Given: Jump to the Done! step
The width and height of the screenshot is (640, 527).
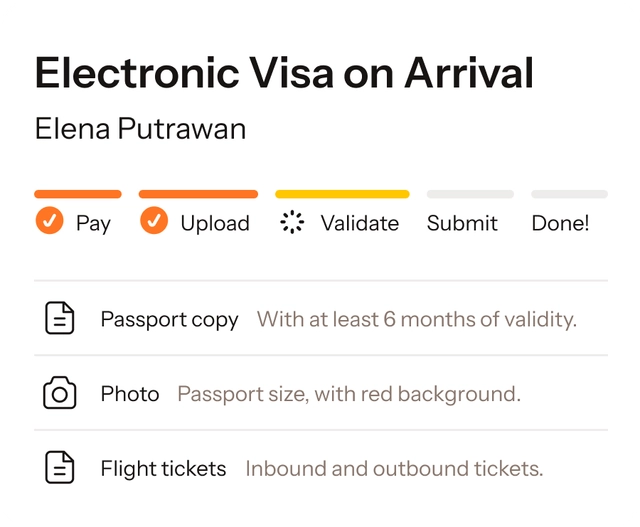Looking at the screenshot, I should [560, 223].
